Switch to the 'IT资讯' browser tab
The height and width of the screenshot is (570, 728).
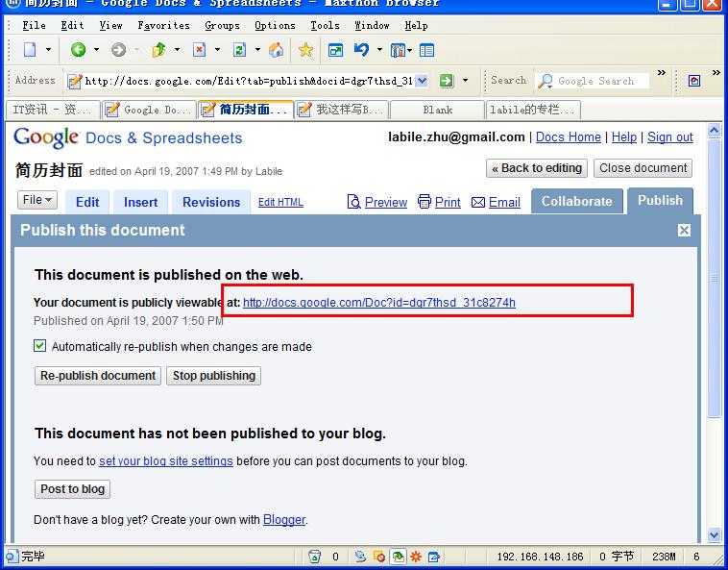click(53, 110)
